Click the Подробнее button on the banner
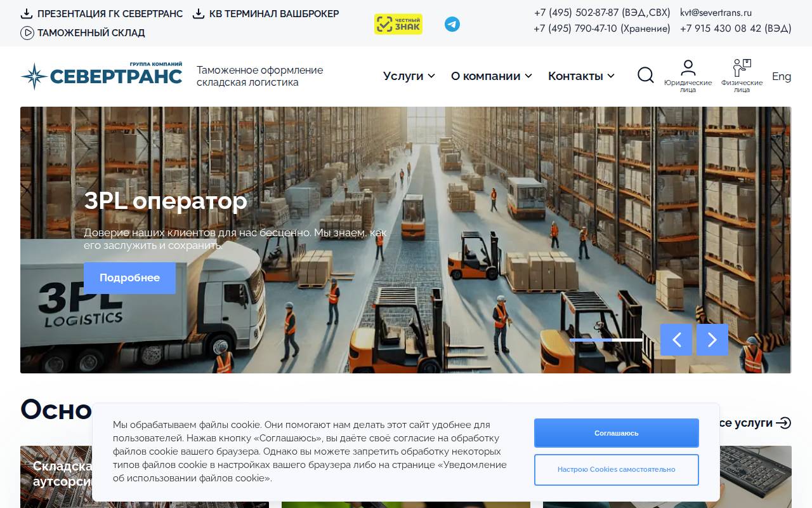 click(129, 278)
